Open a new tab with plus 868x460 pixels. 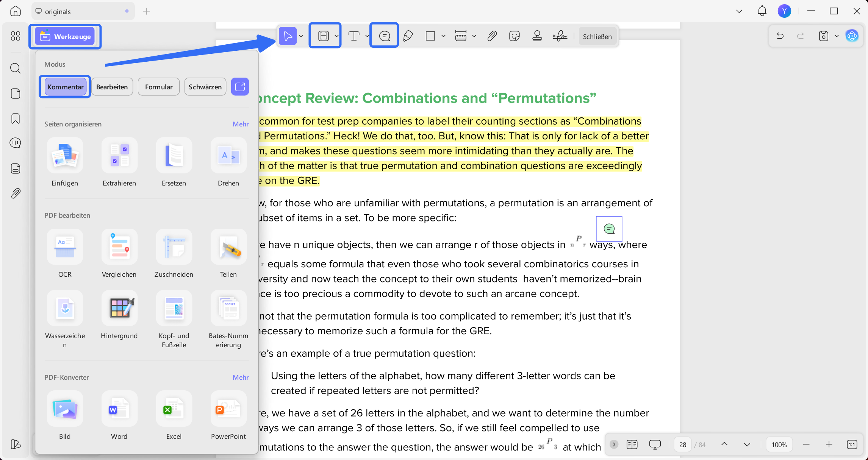pos(147,11)
